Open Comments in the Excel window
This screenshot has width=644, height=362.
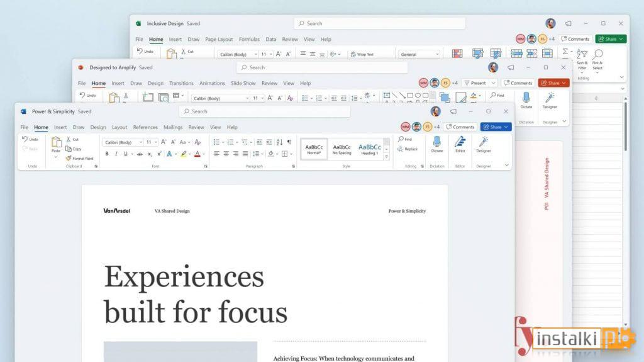click(x=575, y=39)
